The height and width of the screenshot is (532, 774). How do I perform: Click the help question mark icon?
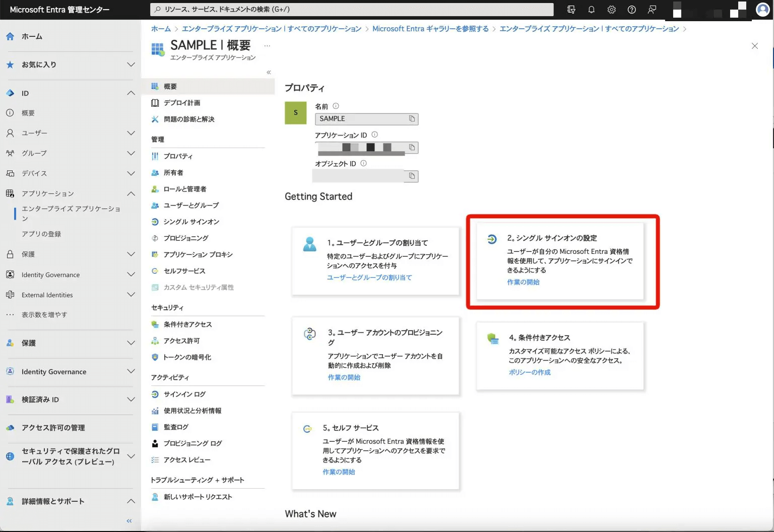[x=631, y=10]
